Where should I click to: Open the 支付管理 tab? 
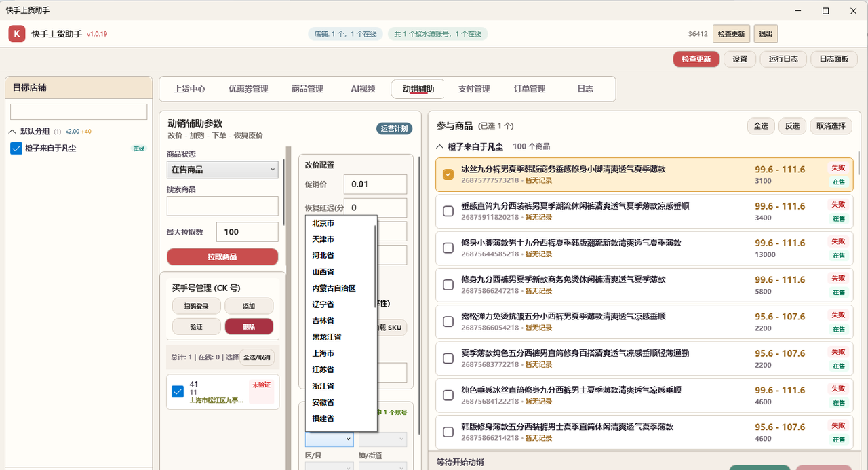pos(474,89)
